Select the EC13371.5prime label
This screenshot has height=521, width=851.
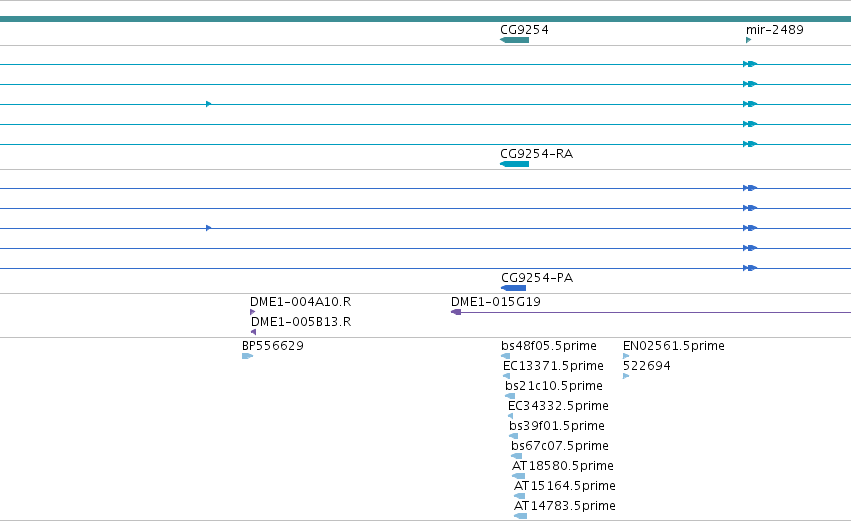tap(553, 366)
